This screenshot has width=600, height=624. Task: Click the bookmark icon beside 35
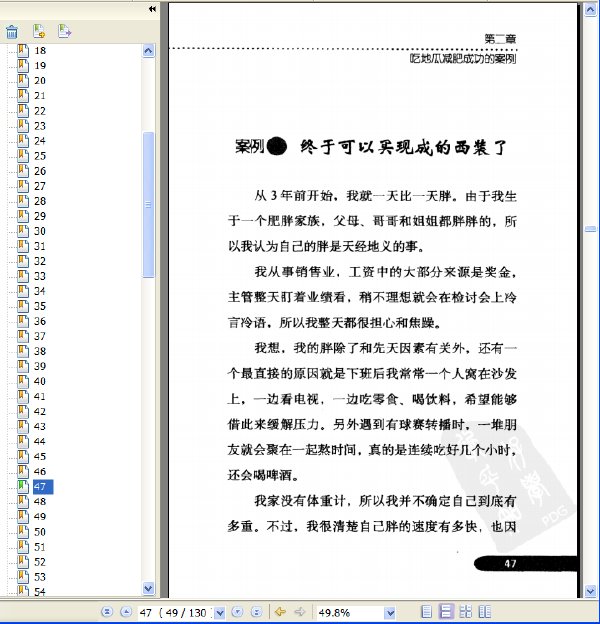pos(23,306)
